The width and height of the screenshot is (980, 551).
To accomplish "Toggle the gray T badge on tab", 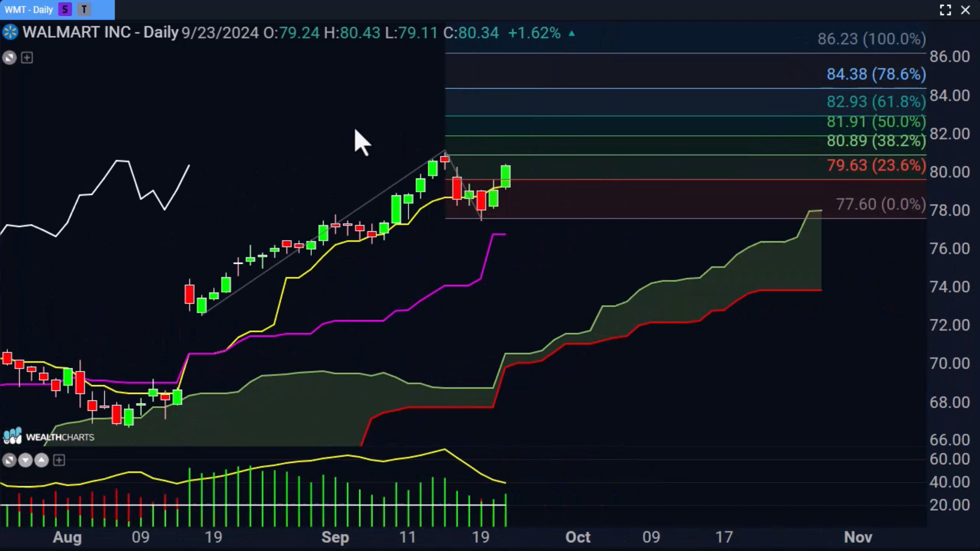I will click(84, 9).
